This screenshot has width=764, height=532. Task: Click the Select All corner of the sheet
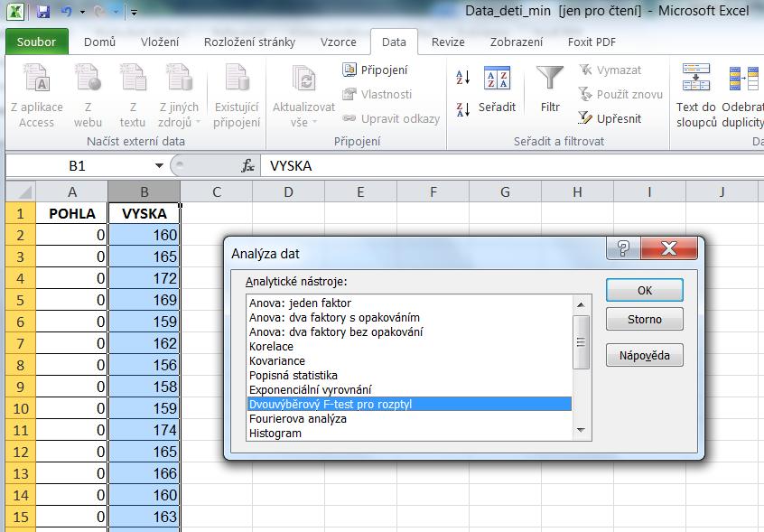[x=21, y=192]
